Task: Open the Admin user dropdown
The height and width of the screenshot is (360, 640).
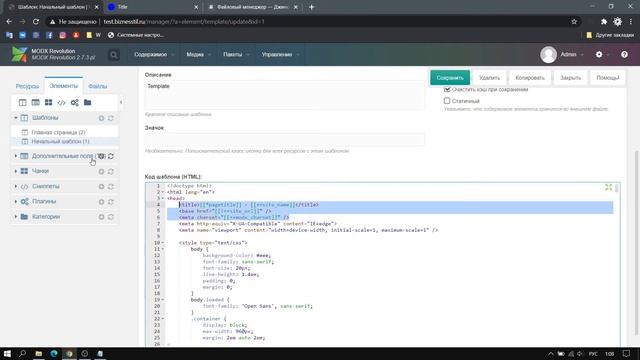Action: (572, 54)
